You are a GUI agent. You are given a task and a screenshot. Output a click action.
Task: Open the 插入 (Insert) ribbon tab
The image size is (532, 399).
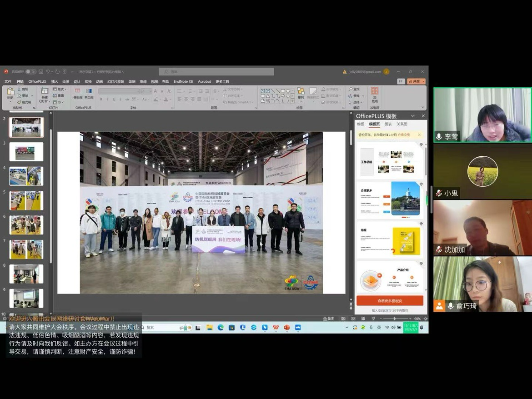55,82
